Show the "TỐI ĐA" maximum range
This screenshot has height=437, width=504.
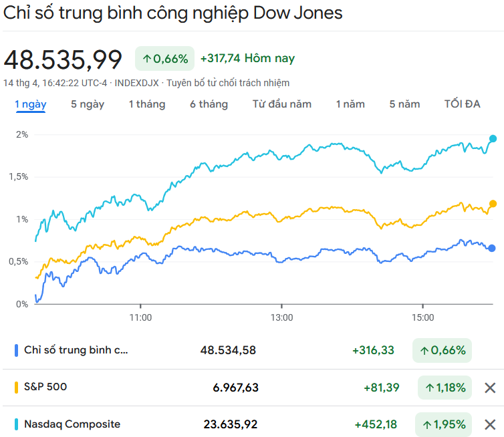coord(463,104)
